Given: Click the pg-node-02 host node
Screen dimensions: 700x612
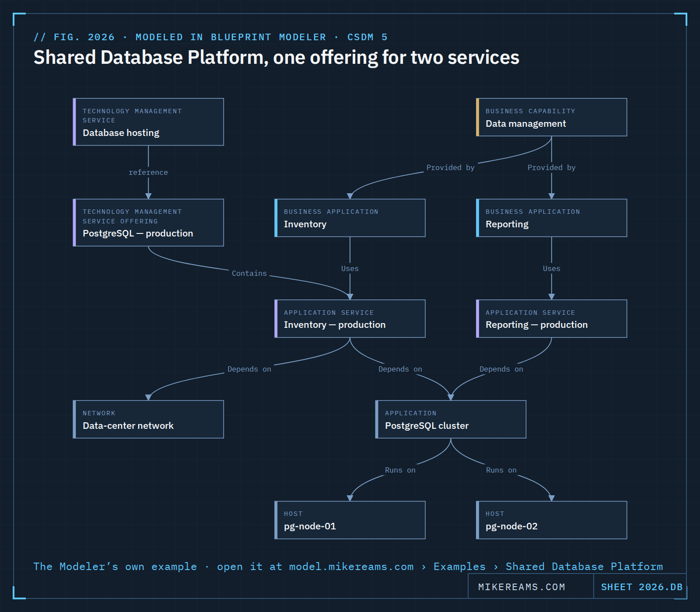Looking at the screenshot, I should click(551, 520).
